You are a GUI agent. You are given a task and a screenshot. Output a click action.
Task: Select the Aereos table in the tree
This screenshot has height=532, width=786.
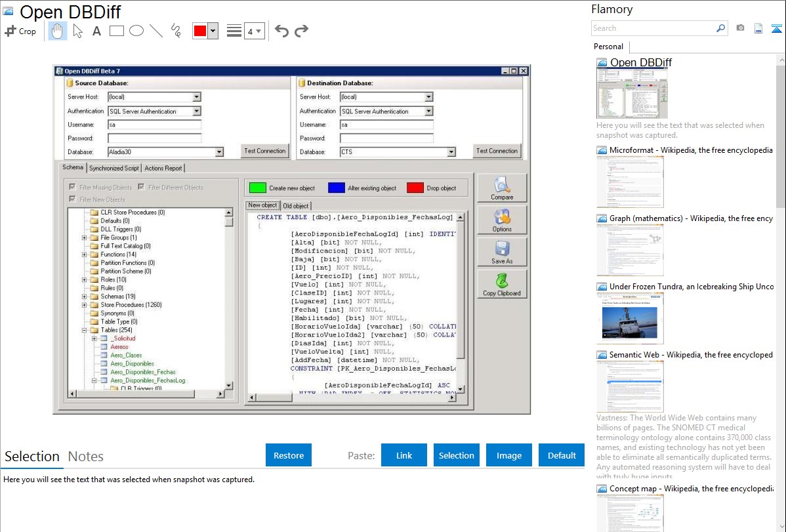119,347
